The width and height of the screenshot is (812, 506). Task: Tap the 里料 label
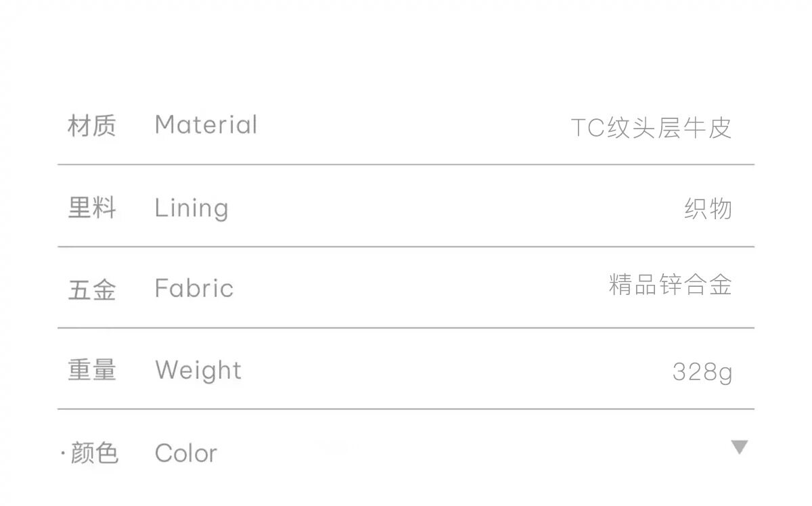[92, 208]
